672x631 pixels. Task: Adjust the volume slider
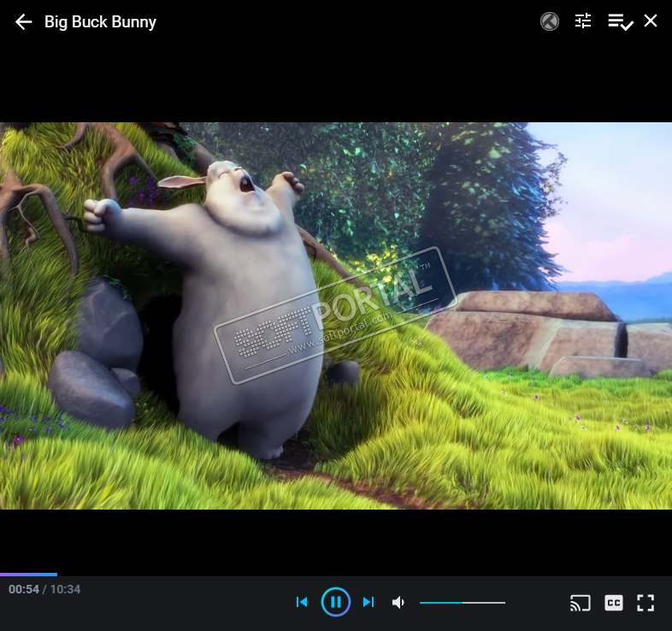coord(463,603)
